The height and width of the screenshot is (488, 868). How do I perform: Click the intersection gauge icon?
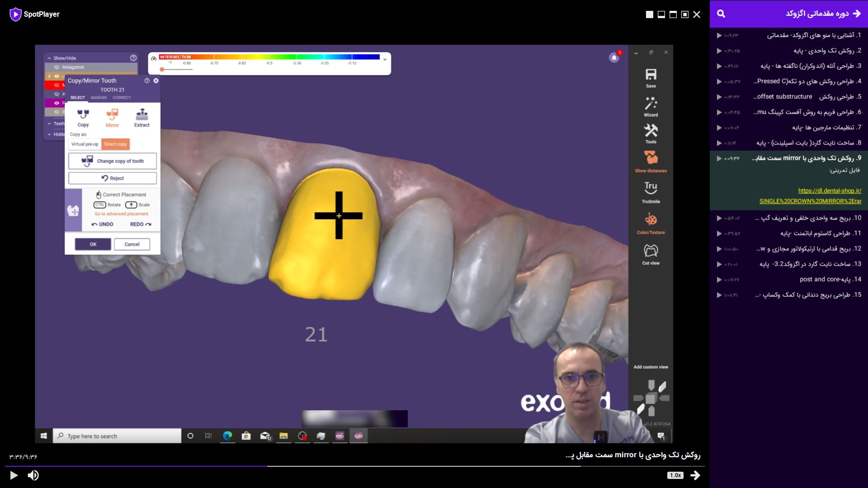pos(154,58)
